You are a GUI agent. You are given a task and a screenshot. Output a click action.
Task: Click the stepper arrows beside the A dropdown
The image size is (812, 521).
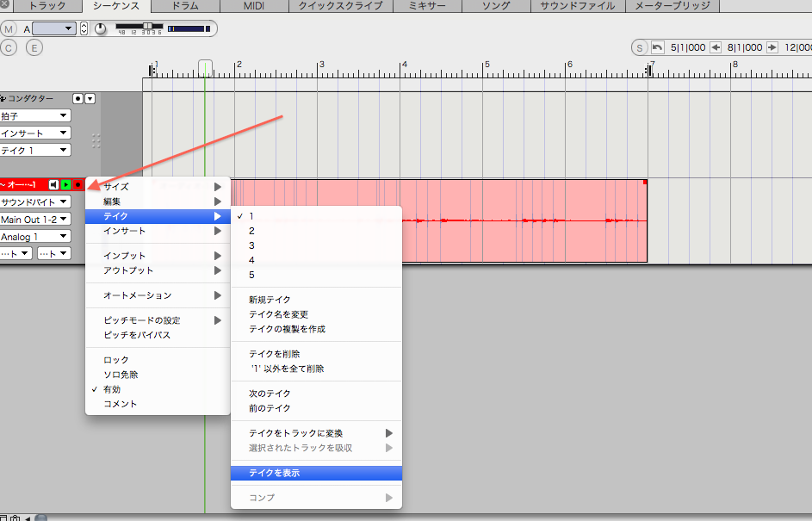[x=84, y=28]
